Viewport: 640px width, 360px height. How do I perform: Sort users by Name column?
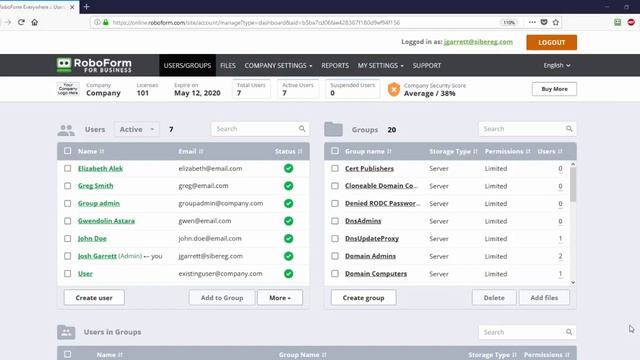pos(91,151)
